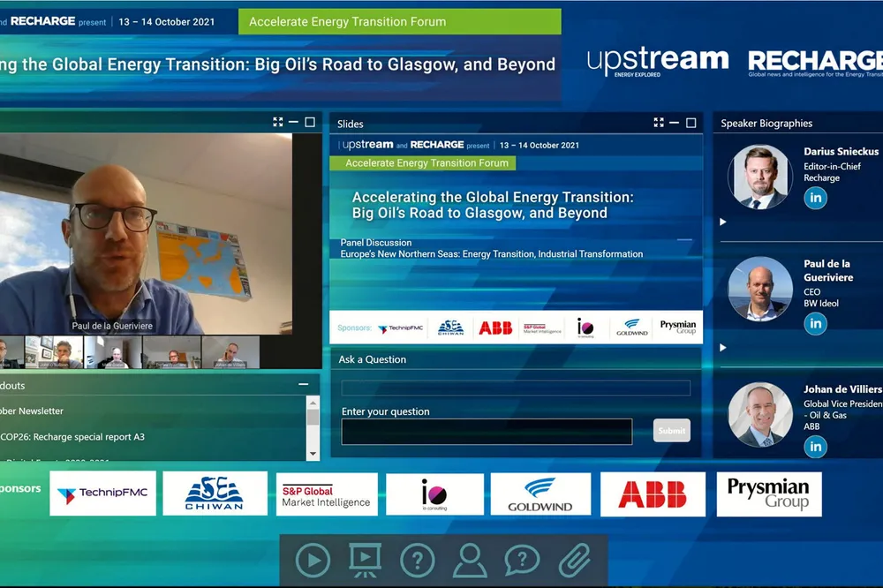This screenshot has height=588, width=883.
Task: Show speaker bios using the person icon
Action: pyautogui.click(x=470, y=561)
